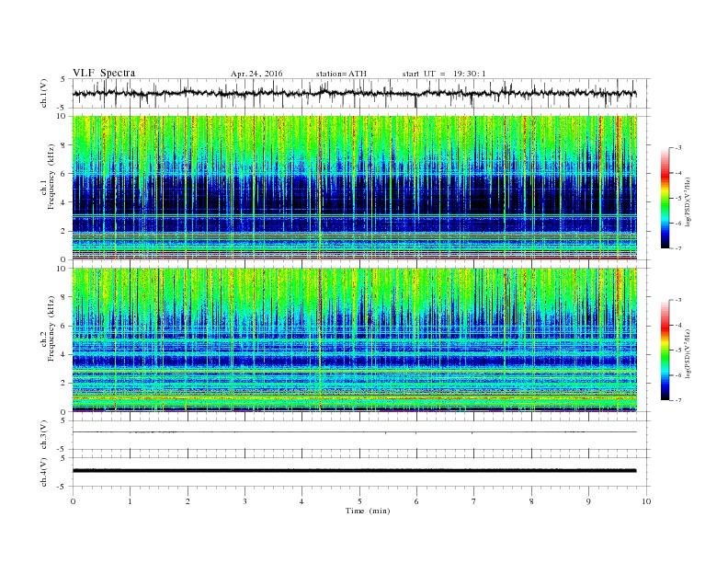Click the color bar beside the ch.1 spectrogram
Image resolution: width=728 pixels, height=563 pixels.
tap(665, 198)
